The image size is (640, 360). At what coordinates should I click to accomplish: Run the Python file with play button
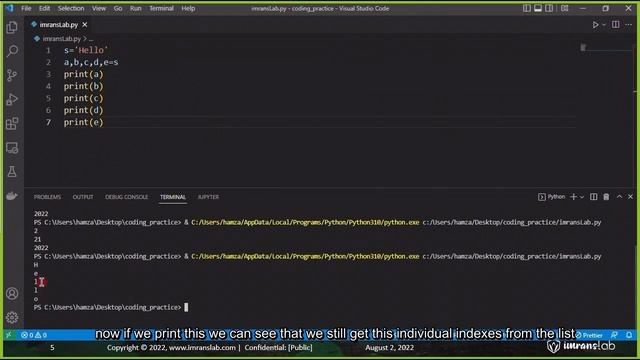point(596,25)
